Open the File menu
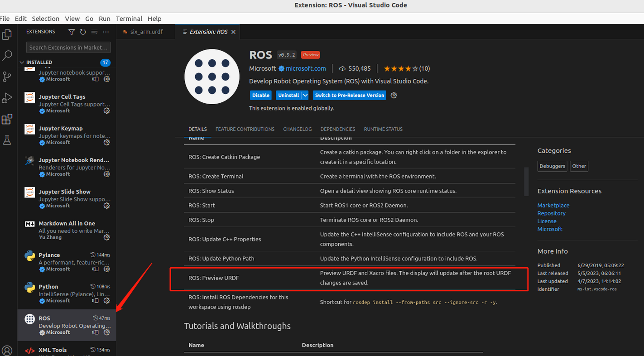The image size is (644, 356). coord(5,19)
